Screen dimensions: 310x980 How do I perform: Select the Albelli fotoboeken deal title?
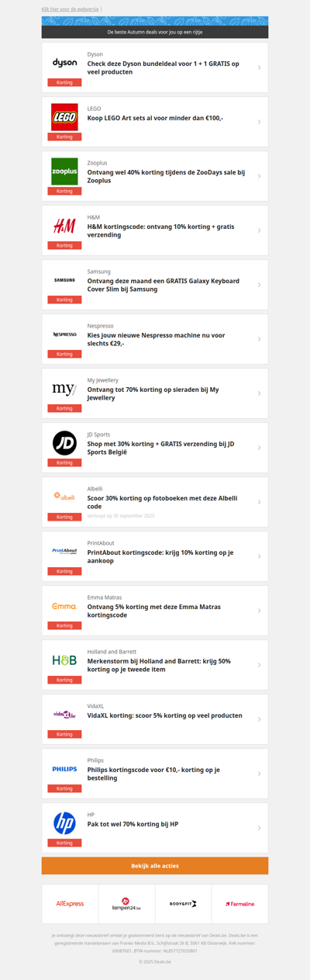[162, 502]
